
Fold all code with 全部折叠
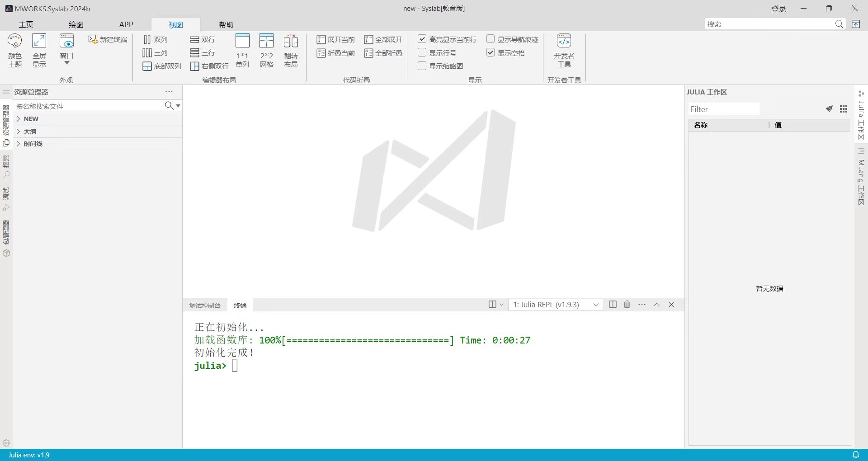[383, 53]
